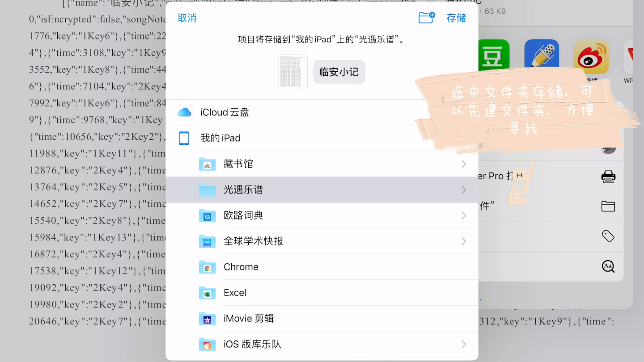Viewport: 644px width, 362px height.
Task: Choose the Excel folder
Action: click(x=322, y=293)
